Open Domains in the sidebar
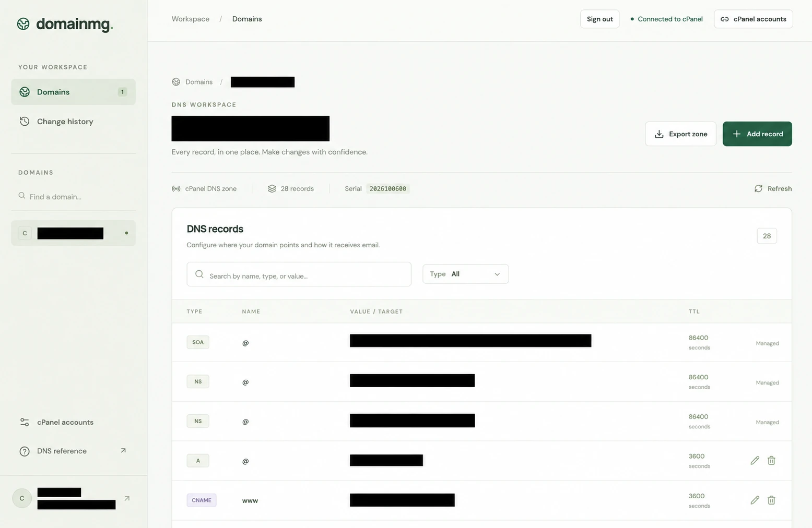 click(73, 92)
